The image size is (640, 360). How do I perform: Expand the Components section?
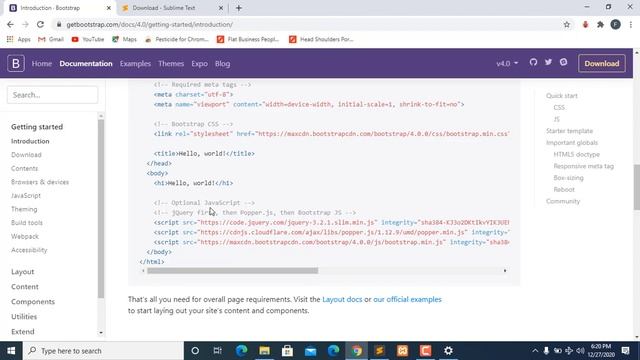tap(33, 302)
